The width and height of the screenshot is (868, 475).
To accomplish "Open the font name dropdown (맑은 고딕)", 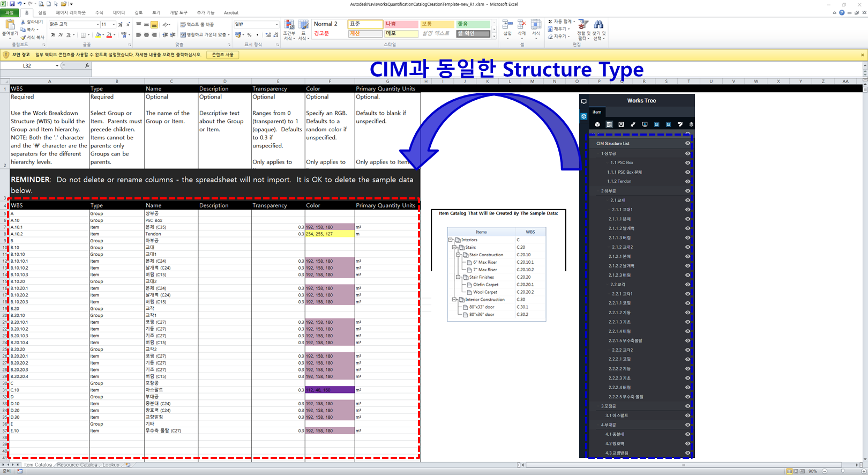I will tap(98, 24).
